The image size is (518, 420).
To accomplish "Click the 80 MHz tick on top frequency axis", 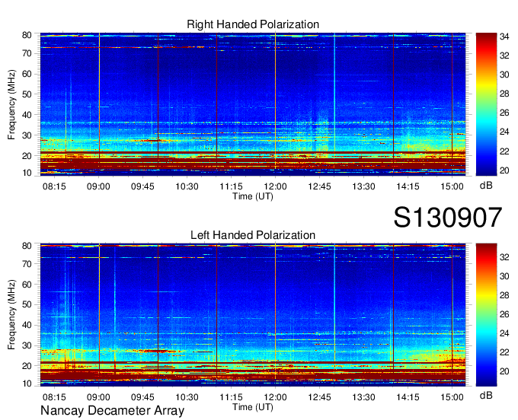I will (x=27, y=35).
